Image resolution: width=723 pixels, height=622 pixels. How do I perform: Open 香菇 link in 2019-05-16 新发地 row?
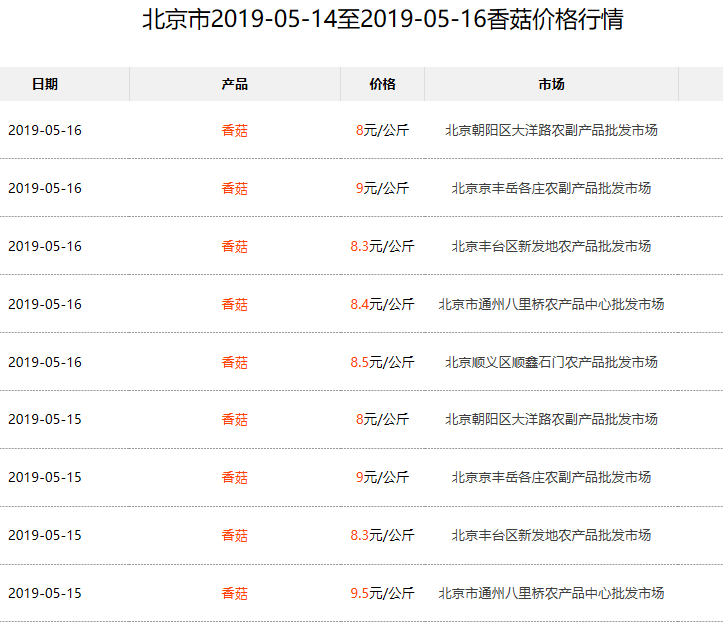(235, 247)
